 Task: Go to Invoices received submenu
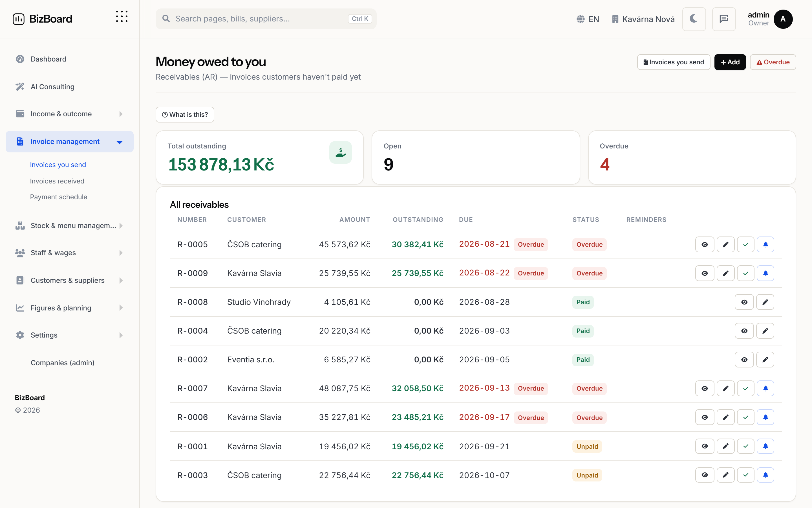tap(57, 181)
